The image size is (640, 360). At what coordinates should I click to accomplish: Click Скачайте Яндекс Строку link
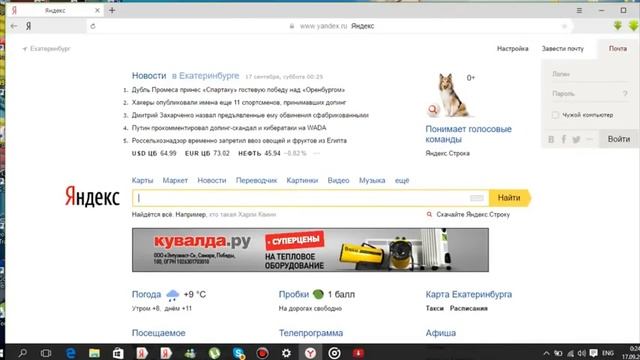coord(473,215)
